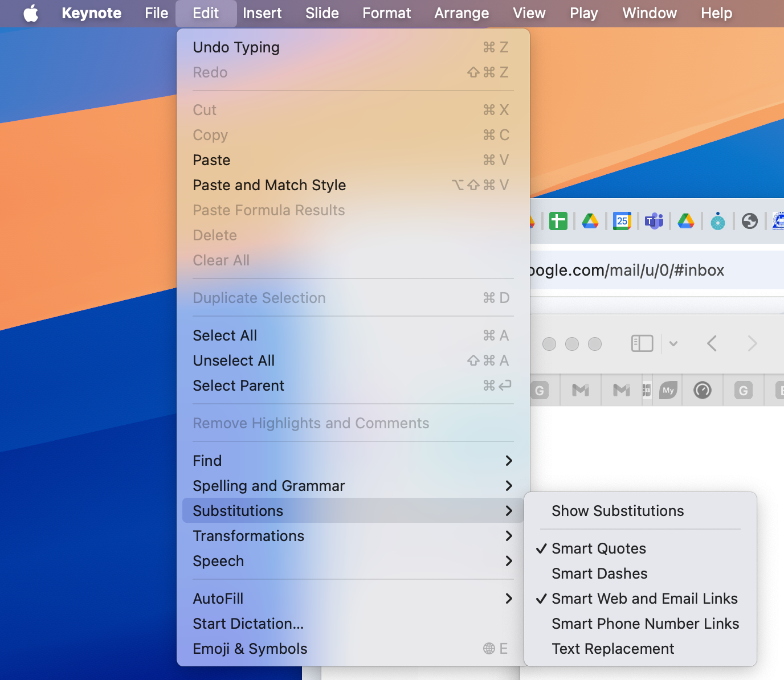Click the gray globe bookmark icon
Image resolution: width=784 pixels, height=680 pixels.
tap(750, 221)
